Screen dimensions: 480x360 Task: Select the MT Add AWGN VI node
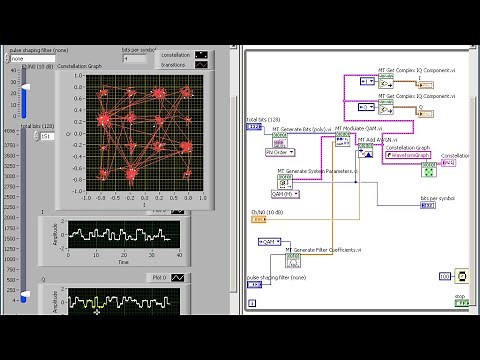pos(365,151)
